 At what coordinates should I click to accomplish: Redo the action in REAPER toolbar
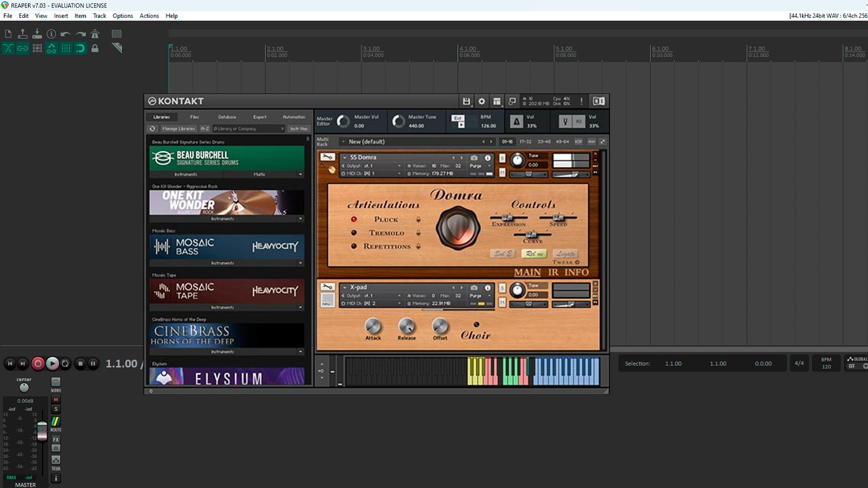[x=81, y=34]
